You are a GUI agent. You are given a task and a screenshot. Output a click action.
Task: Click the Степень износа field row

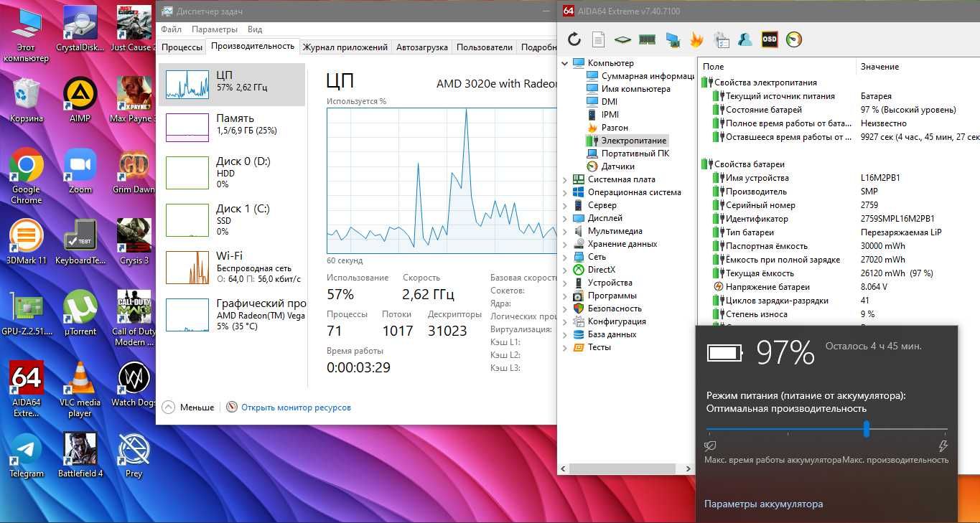click(839, 314)
